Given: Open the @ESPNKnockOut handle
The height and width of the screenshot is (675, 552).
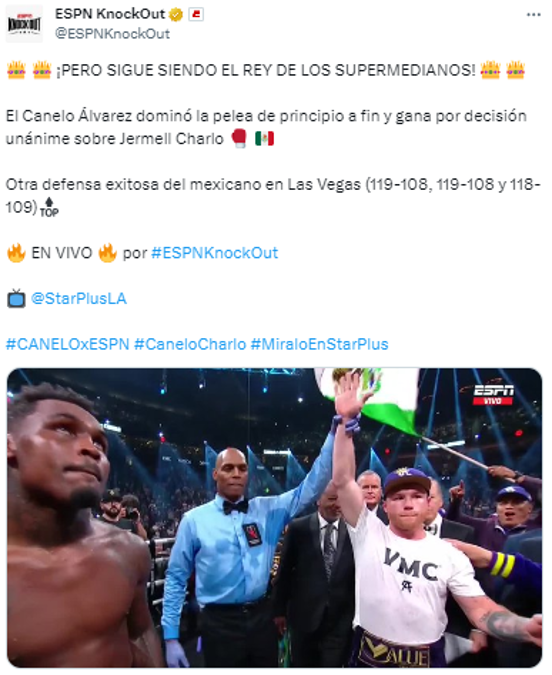Looking at the screenshot, I should click(112, 34).
